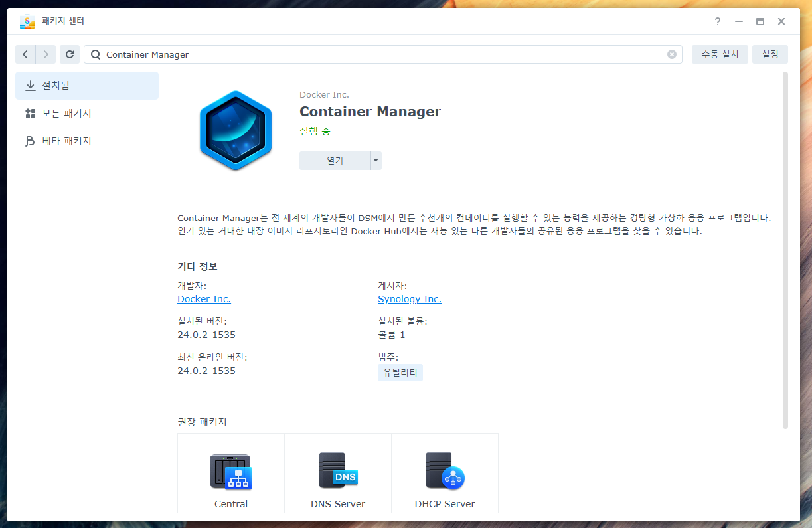Image resolution: width=812 pixels, height=528 pixels.
Task: Select 모든 패키지 in the sidebar
Action: point(87,114)
